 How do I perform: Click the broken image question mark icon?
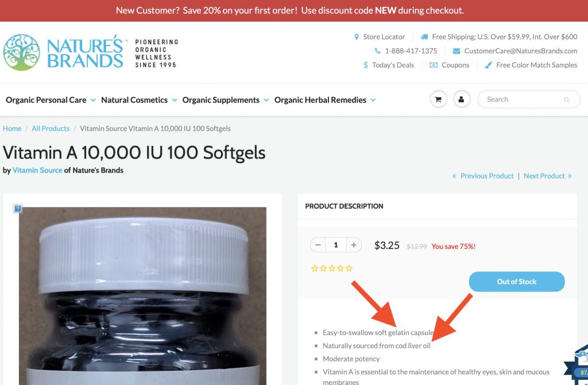click(18, 208)
